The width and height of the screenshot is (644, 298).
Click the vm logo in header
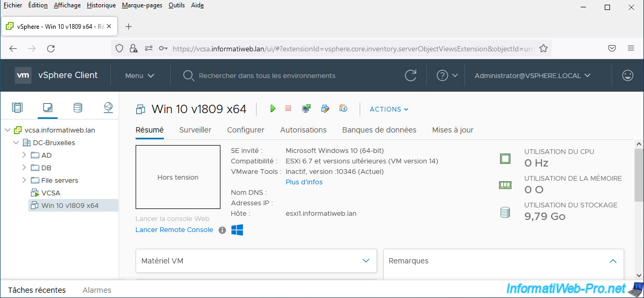23,75
